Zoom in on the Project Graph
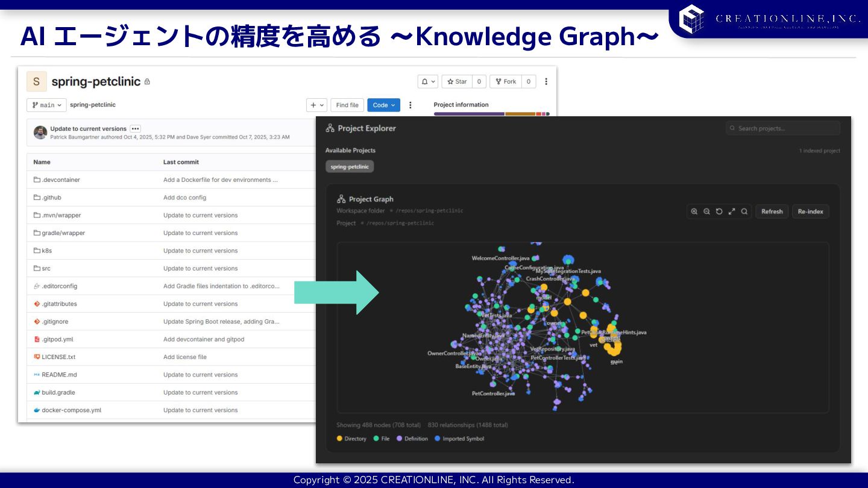The height and width of the screenshot is (488, 868). 694,211
